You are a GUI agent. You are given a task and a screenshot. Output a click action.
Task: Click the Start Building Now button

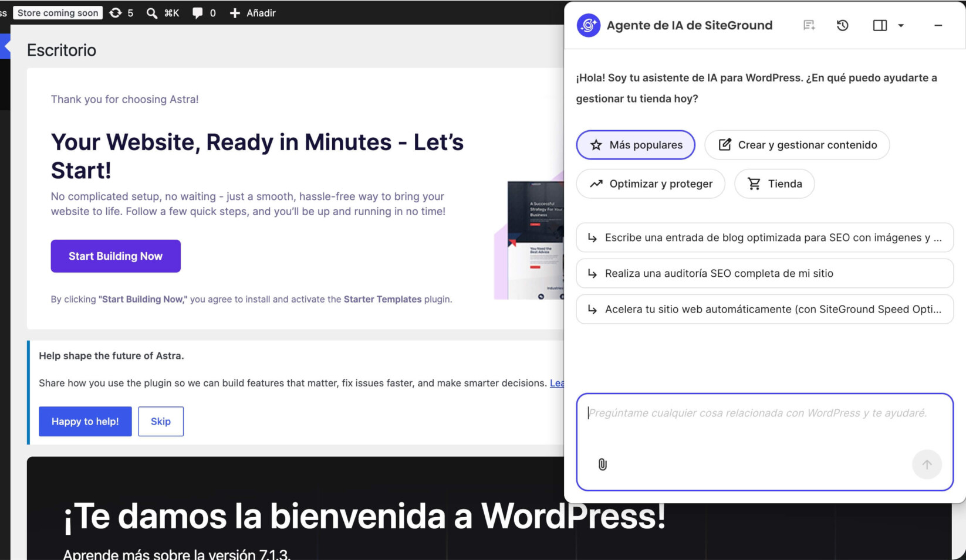point(116,256)
